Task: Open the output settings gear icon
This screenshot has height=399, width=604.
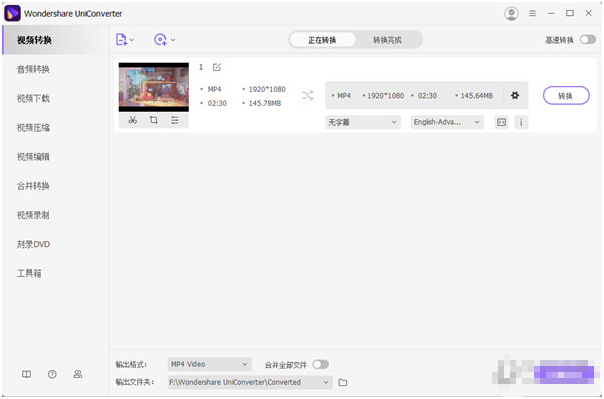Action: click(x=515, y=95)
